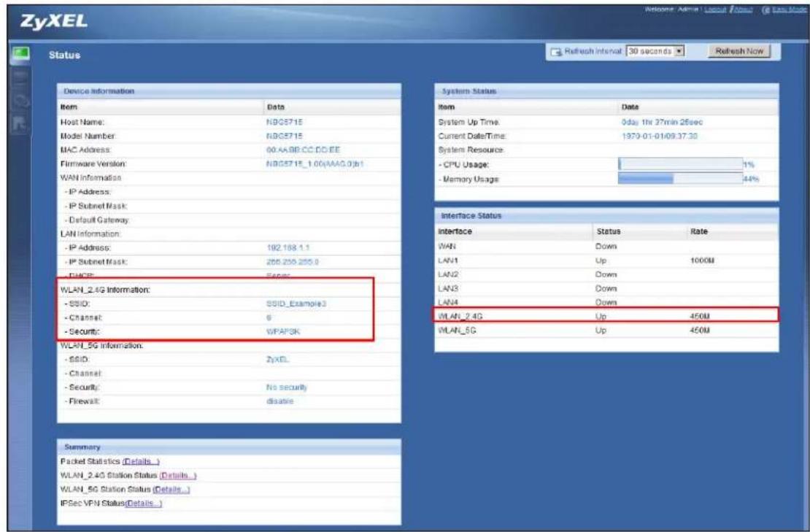This screenshot has height=532, width=810.
Task: Open the Refresh Interval 30 seconds dropdown
Action: click(655, 51)
